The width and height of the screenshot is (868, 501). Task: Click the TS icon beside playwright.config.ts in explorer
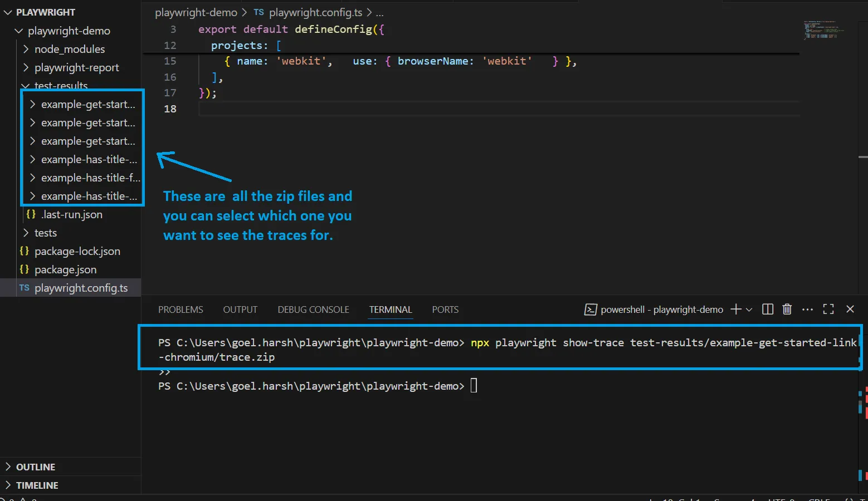point(24,288)
